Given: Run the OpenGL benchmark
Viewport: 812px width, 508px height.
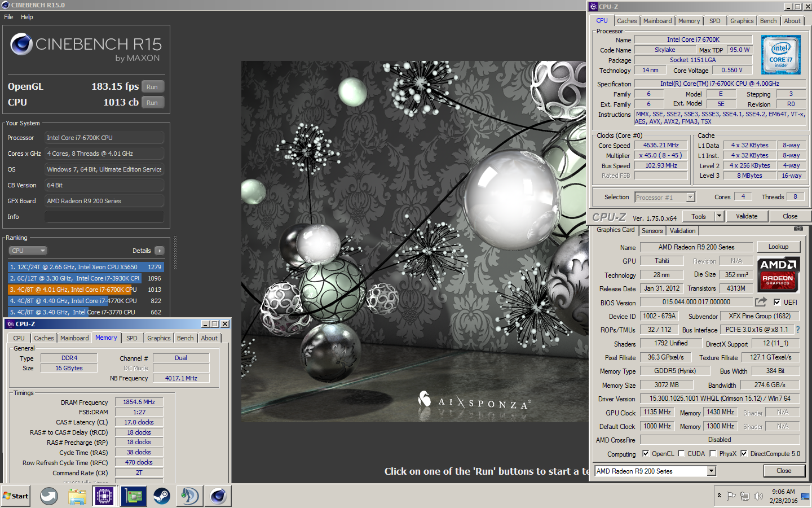Looking at the screenshot, I should tap(152, 86).
